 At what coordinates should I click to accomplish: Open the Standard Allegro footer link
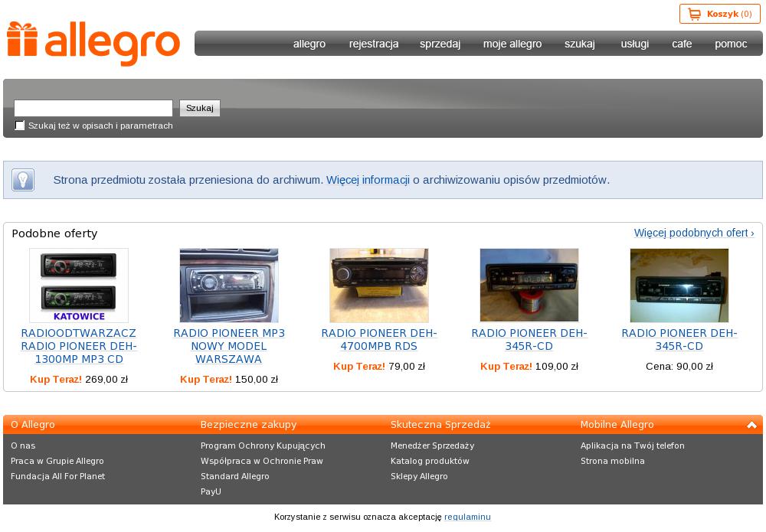click(x=235, y=476)
